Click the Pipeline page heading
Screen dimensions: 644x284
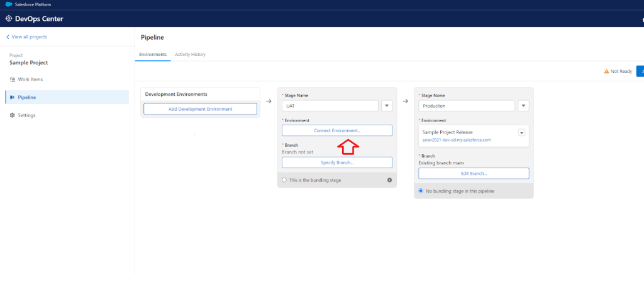pyautogui.click(x=152, y=37)
